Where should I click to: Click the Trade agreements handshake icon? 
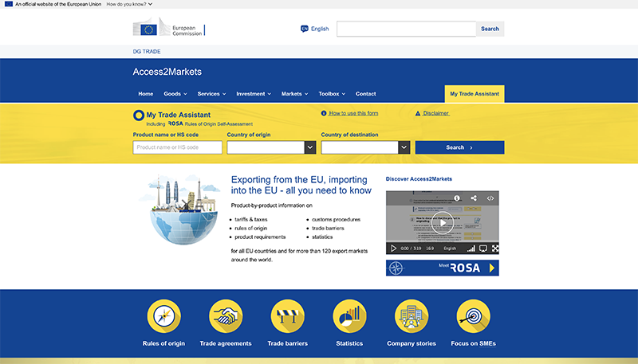click(226, 315)
